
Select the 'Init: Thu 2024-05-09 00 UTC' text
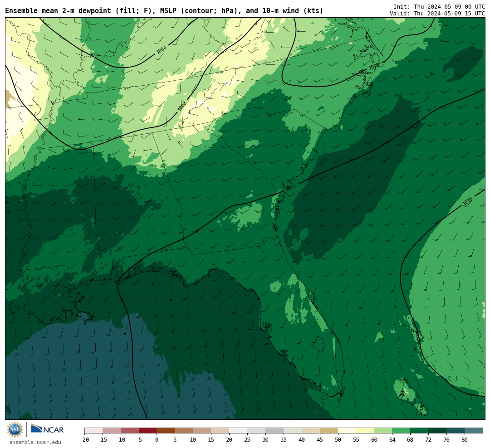(x=439, y=6)
